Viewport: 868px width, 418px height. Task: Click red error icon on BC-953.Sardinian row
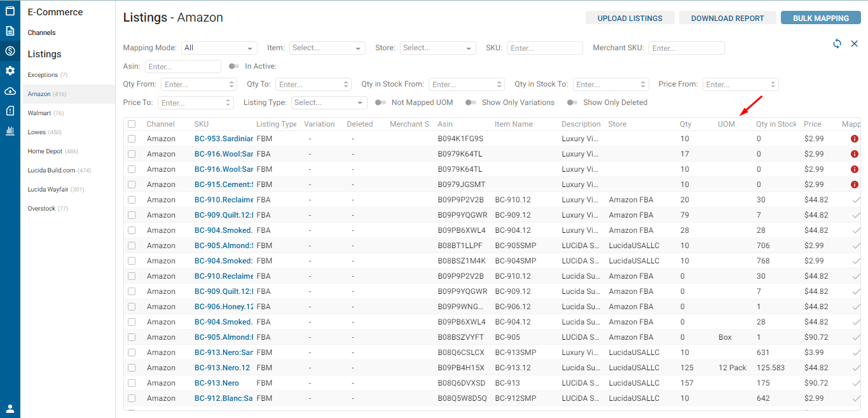pos(855,139)
